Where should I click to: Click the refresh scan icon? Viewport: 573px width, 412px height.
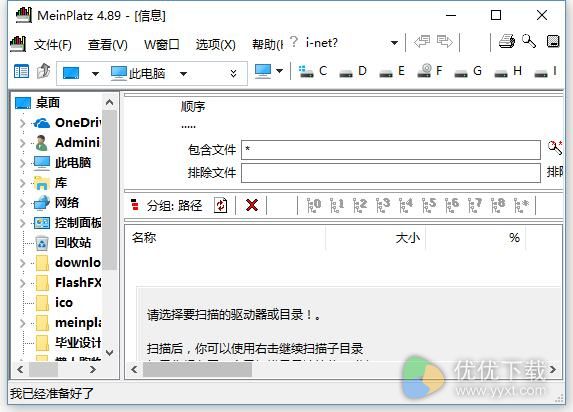(220, 205)
